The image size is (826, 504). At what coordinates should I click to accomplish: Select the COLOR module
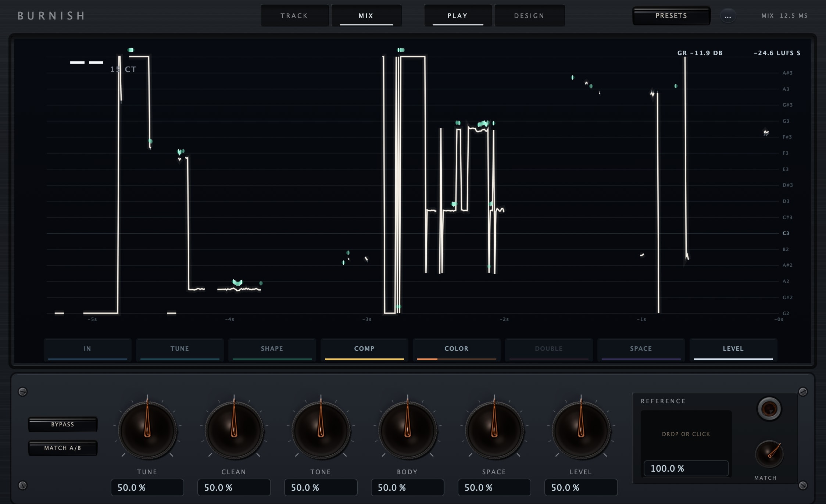click(x=457, y=350)
